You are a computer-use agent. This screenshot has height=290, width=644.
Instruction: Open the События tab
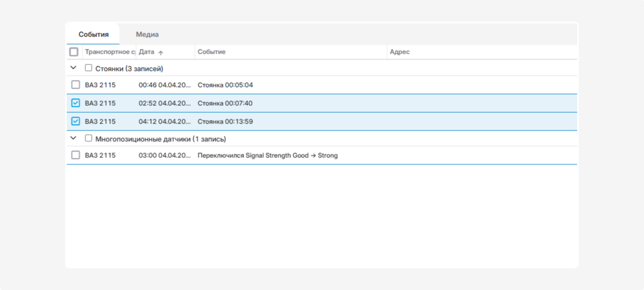(x=93, y=34)
